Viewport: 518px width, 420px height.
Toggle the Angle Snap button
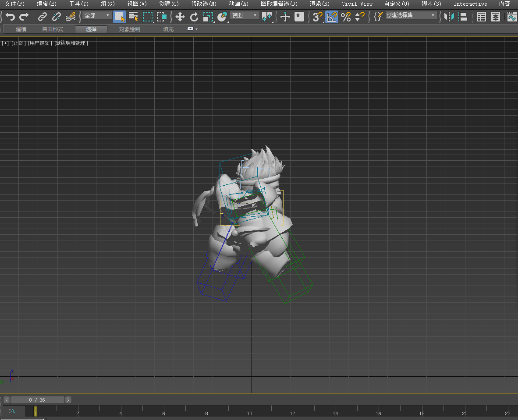tap(332, 17)
